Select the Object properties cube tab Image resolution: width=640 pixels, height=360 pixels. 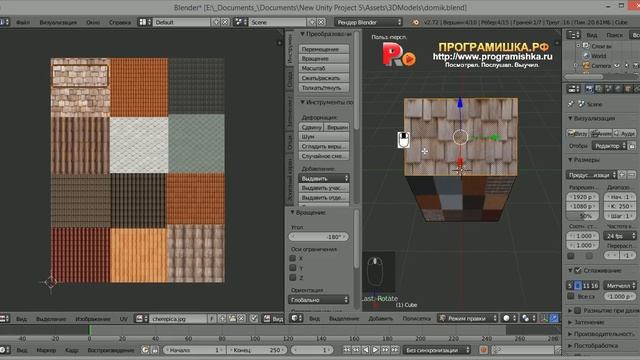coord(628,89)
